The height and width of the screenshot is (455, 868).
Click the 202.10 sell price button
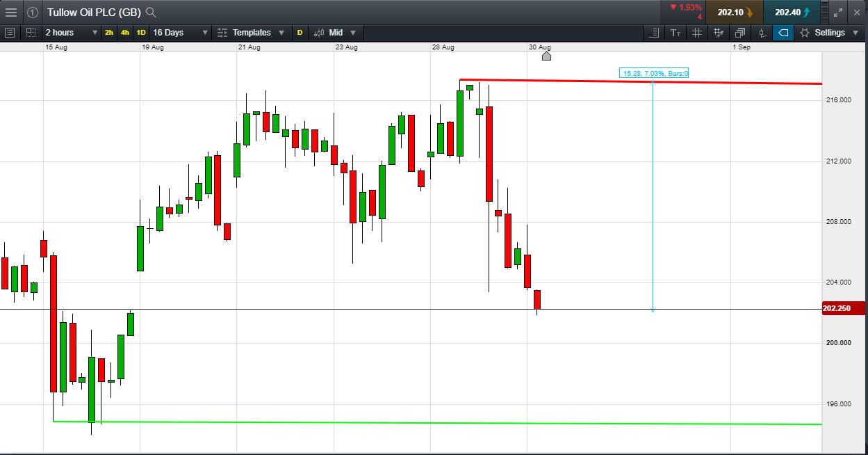click(x=735, y=12)
